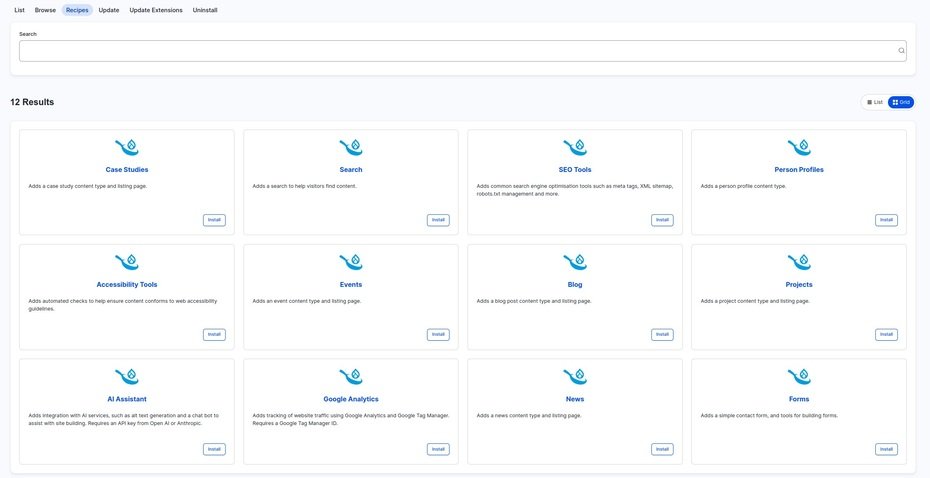The height and width of the screenshot is (478, 930).
Task: Open the Browse tab
Action: pos(45,10)
